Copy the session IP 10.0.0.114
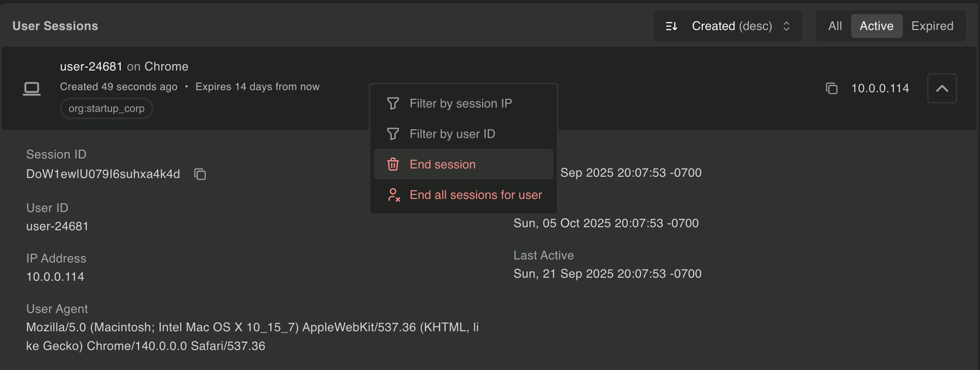 click(831, 88)
